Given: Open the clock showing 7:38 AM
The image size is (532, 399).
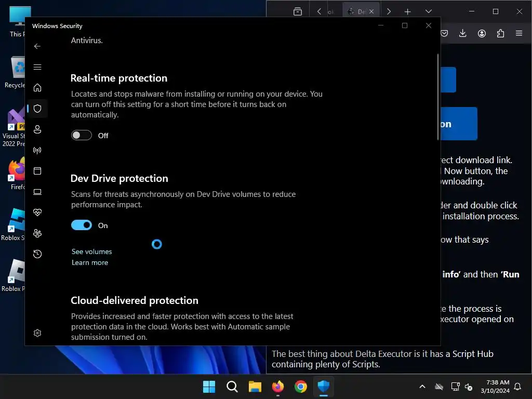Looking at the screenshot, I should (x=495, y=387).
